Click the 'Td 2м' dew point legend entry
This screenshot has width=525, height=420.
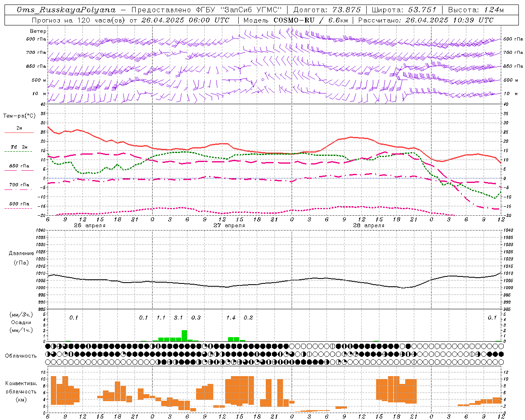19,147
